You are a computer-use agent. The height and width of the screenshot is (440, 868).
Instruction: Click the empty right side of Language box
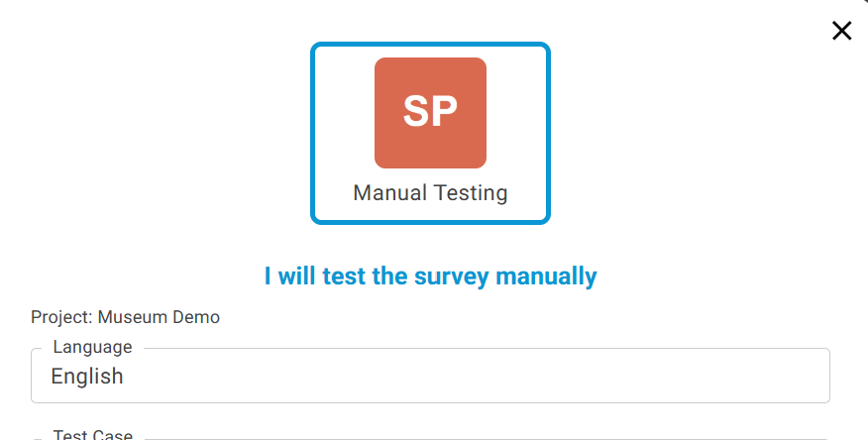[694, 377]
